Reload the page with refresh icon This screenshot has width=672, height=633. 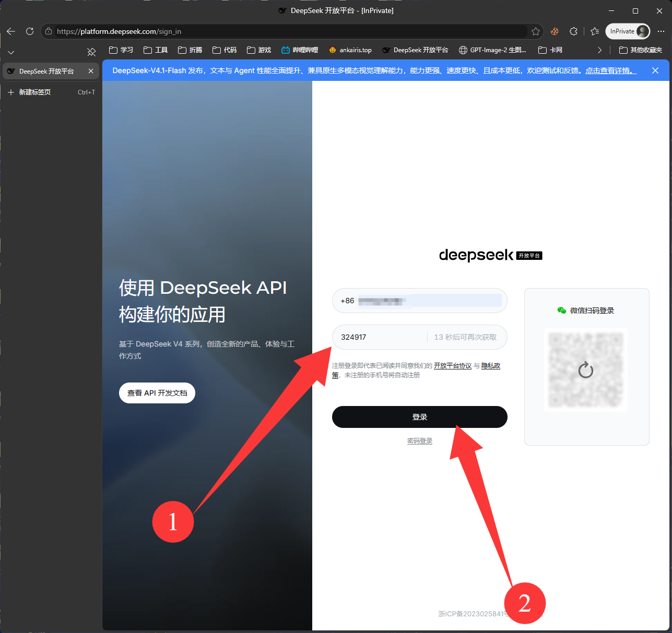pos(30,31)
